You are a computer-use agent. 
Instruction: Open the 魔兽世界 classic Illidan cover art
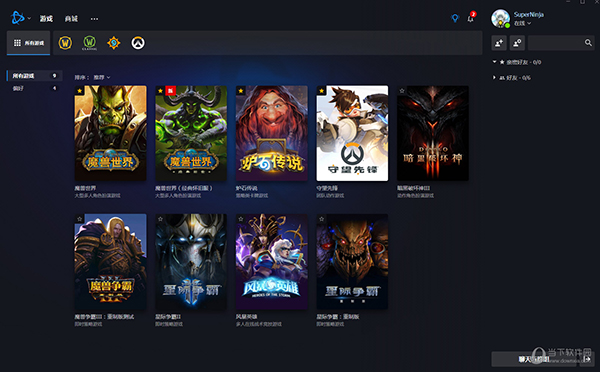(191, 133)
